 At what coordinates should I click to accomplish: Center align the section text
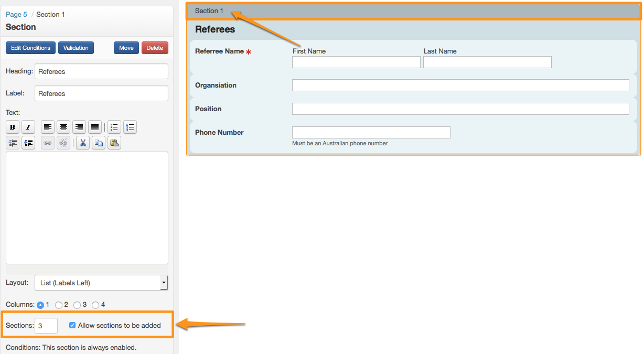63,127
